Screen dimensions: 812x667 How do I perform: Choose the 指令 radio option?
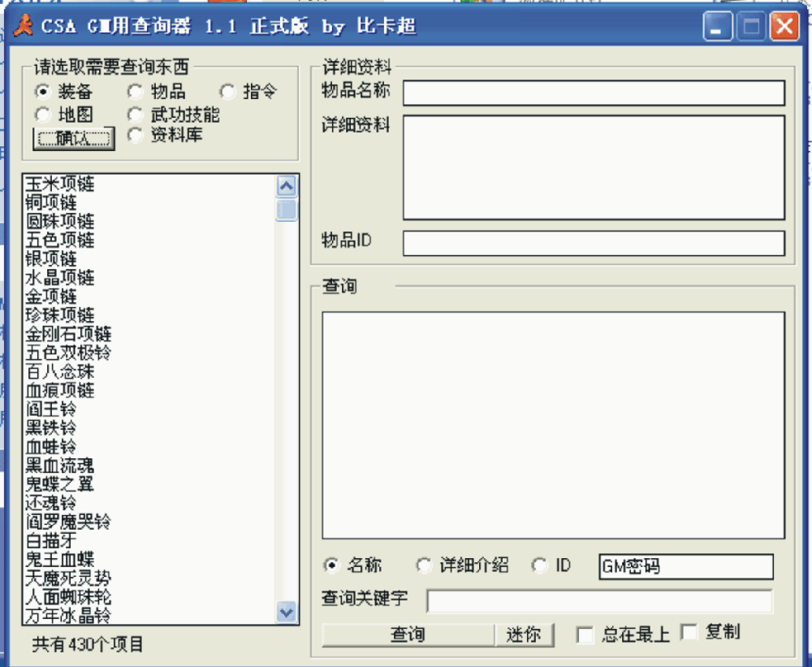pos(227,91)
